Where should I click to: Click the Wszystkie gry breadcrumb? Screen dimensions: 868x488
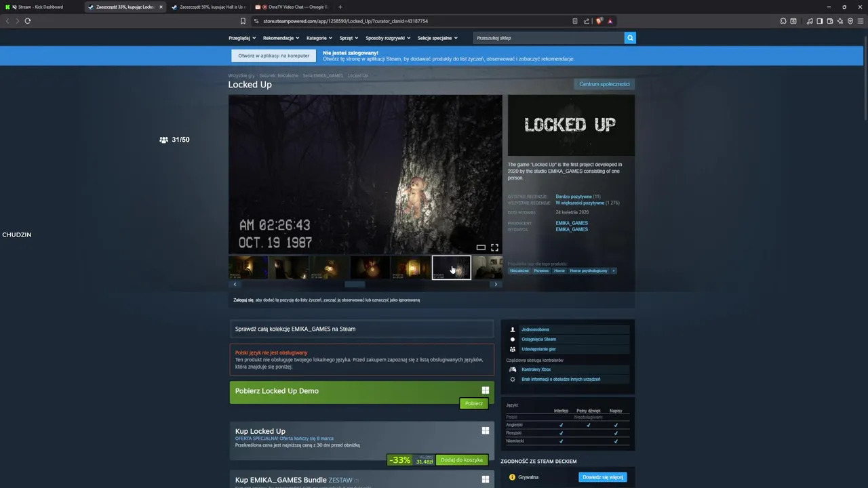(x=241, y=76)
